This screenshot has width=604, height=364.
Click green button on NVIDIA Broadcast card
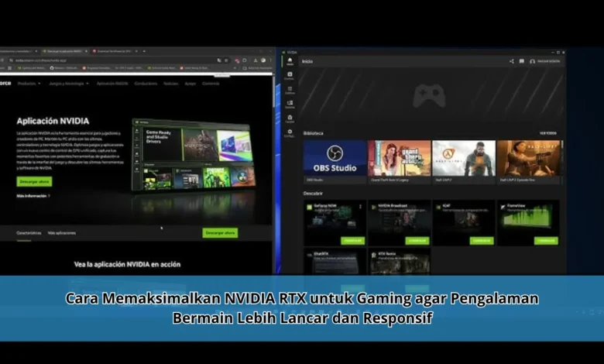(417, 241)
